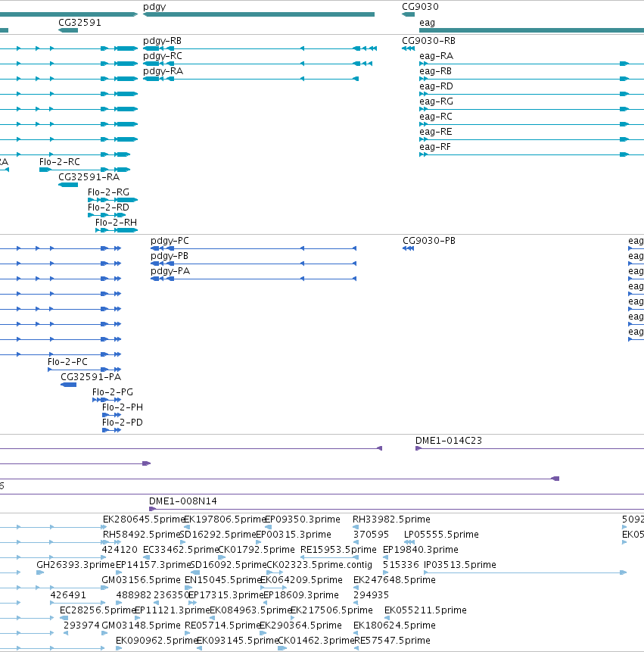
Task: Select the Flo-2-RD transcript label
Action: click(x=108, y=207)
